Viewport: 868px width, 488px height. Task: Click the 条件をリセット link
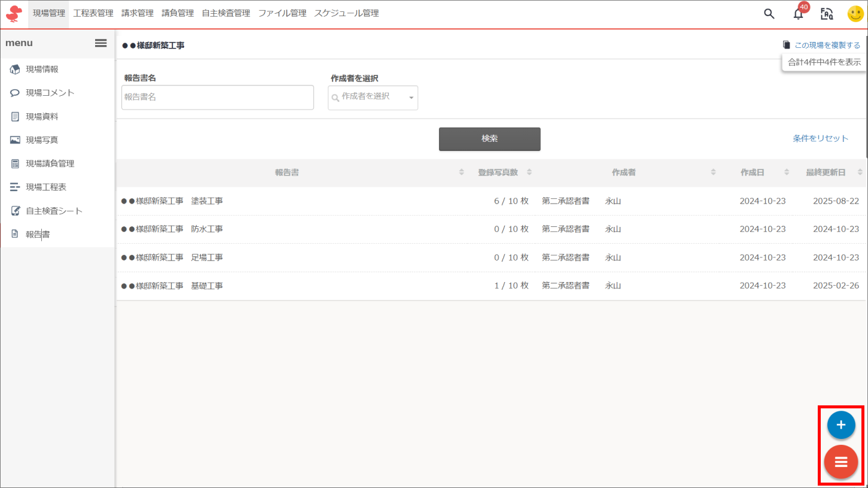point(820,138)
